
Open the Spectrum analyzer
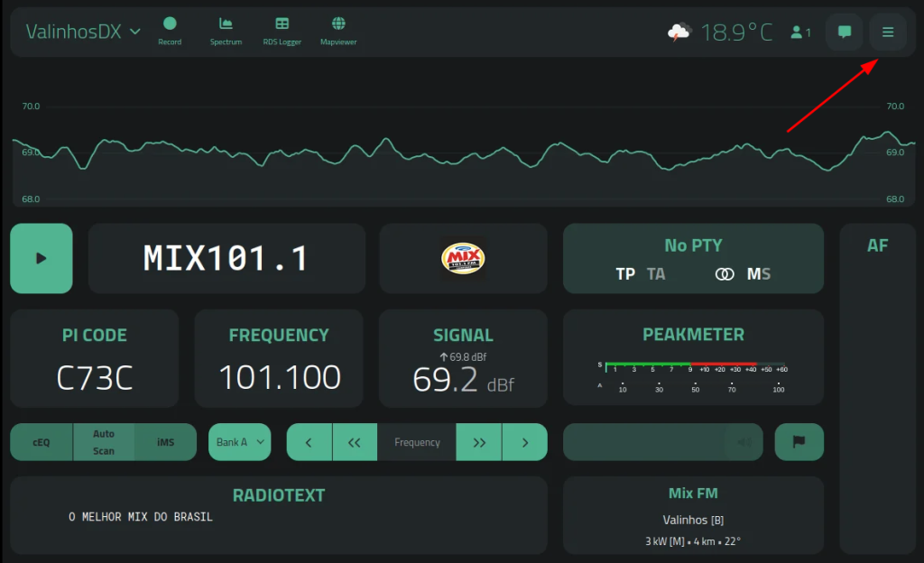point(226,31)
